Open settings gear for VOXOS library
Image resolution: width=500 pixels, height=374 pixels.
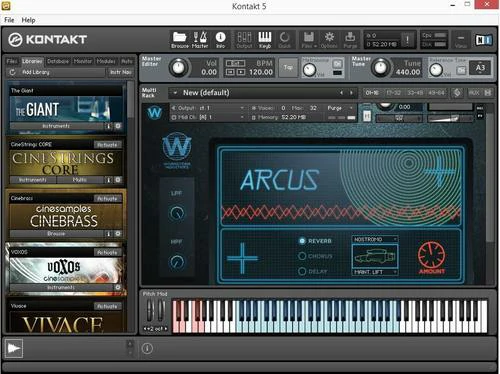tap(118, 287)
